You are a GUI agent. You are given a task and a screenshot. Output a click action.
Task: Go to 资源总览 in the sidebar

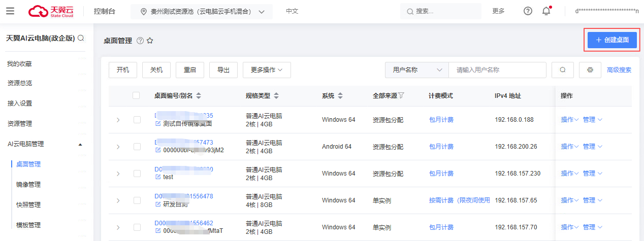pyautogui.click(x=19, y=83)
